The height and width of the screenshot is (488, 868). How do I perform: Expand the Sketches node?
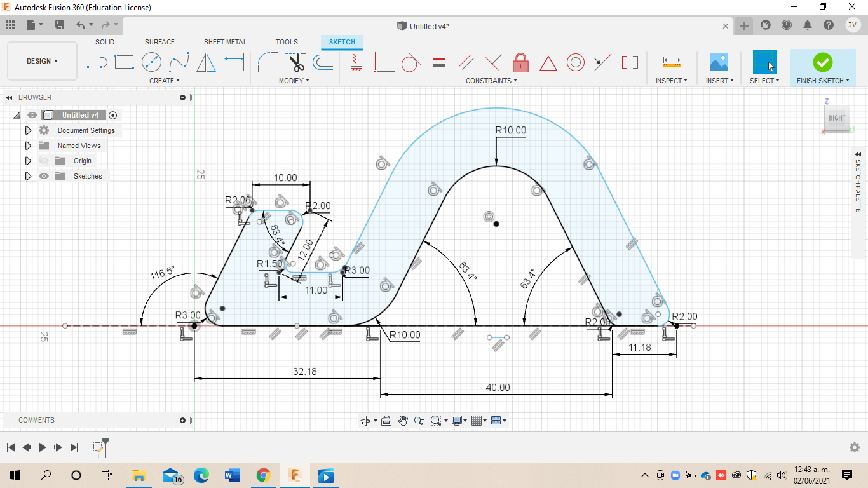click(28, 176)
